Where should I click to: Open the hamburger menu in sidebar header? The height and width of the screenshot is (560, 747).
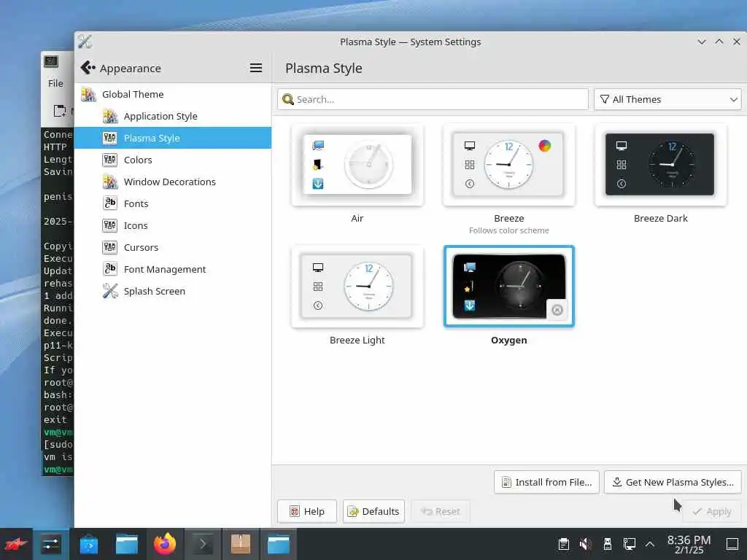[256, 68]
